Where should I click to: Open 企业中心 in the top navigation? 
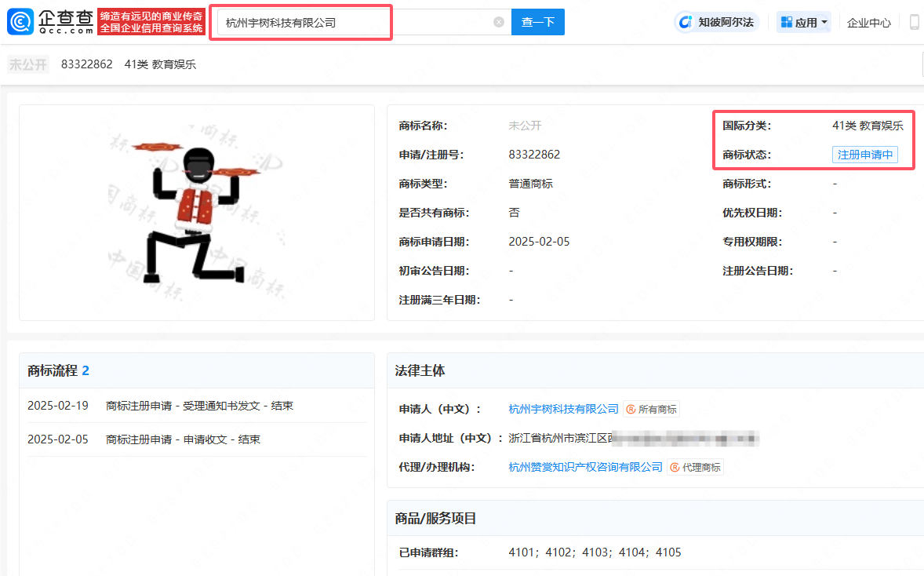(x=868, y=23)
